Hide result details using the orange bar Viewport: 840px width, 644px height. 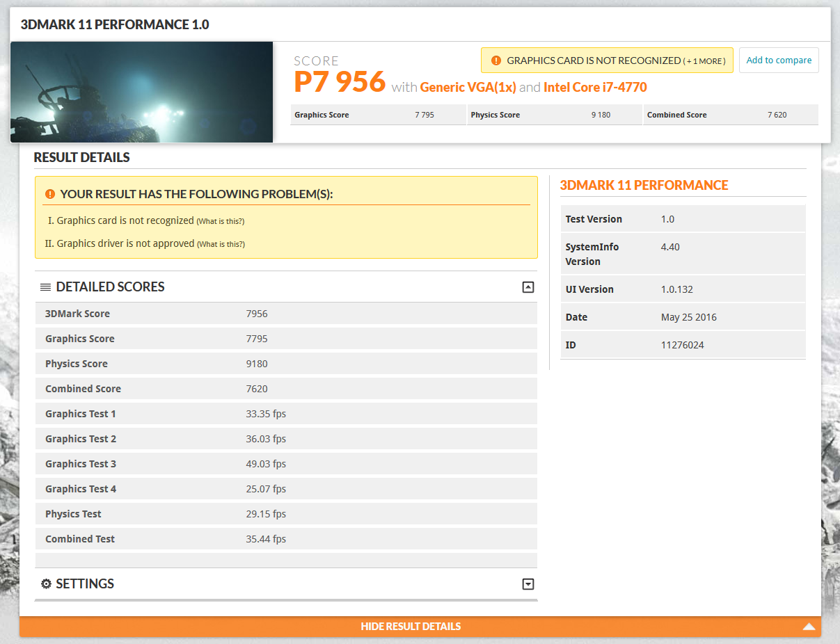411,627
